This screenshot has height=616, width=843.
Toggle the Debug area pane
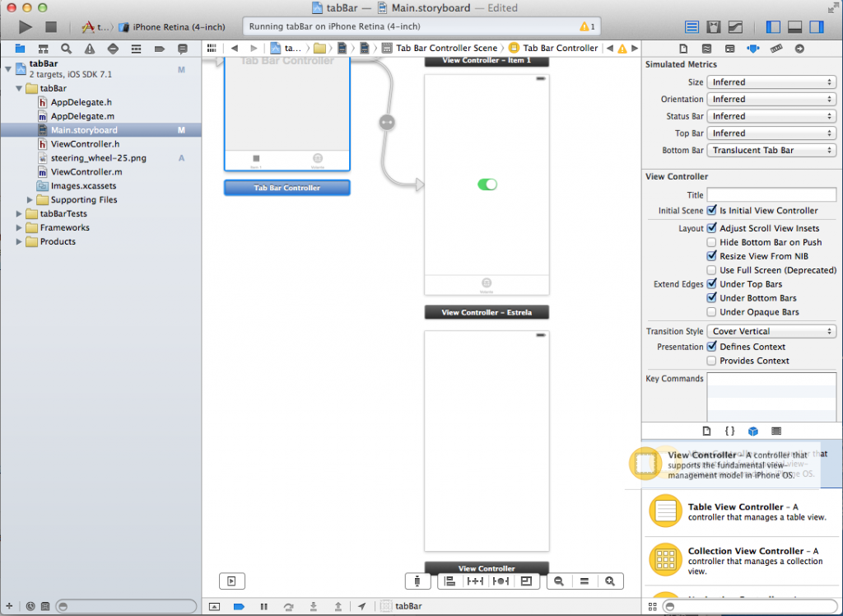pyautogui.click(x=794, y=27)
